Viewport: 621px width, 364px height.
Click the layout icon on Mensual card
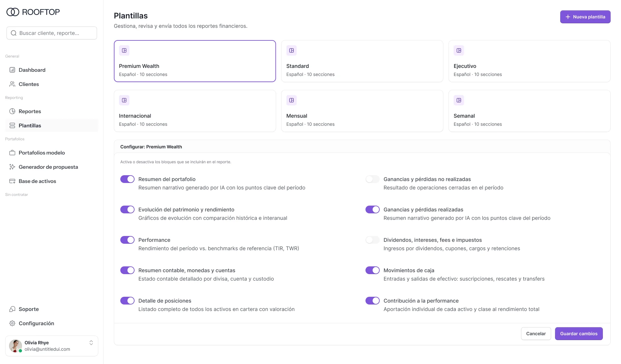point(291,100)
